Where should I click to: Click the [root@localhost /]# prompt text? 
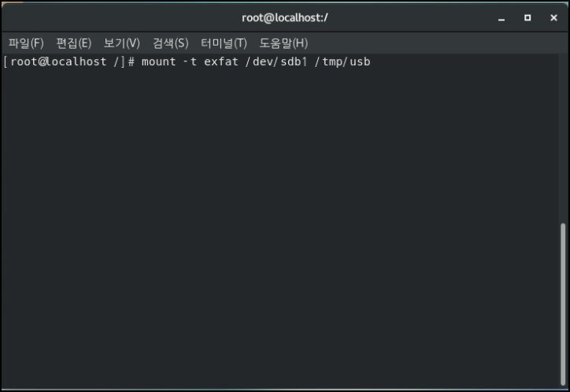(x=69, y=61)
